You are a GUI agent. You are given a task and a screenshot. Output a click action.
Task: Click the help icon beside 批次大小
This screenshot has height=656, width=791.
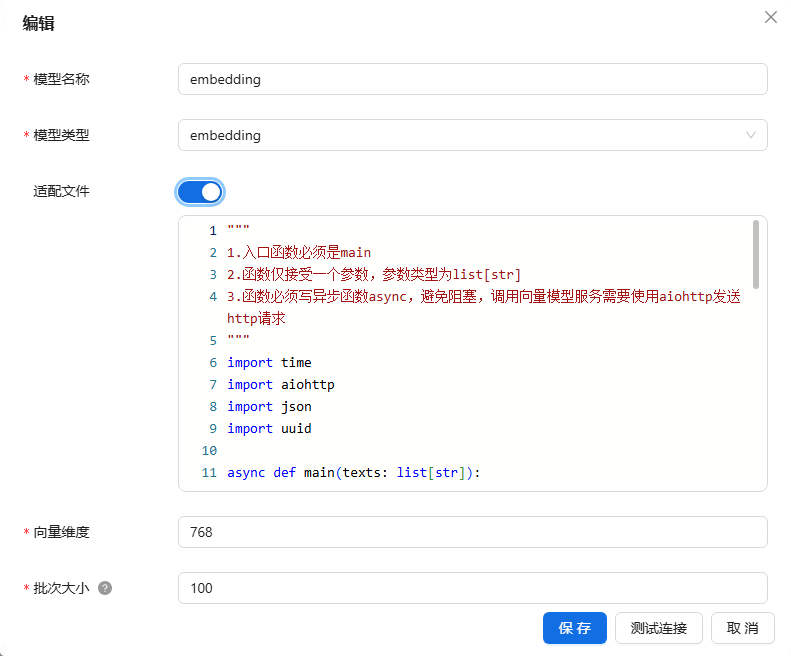pyautogui.click(x=105, y=588)
